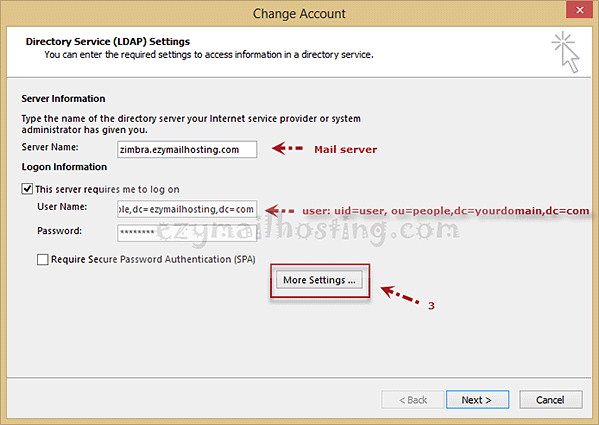The width and height of the screenshot is (599, 425).
Task: Click into the Server Name field
Action: click(187, 149)
